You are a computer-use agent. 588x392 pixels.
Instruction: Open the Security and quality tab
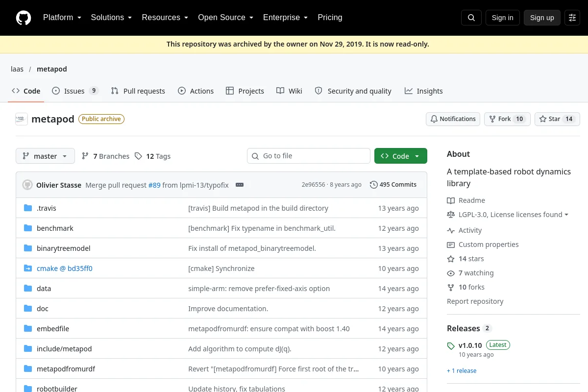pos(353,91)
